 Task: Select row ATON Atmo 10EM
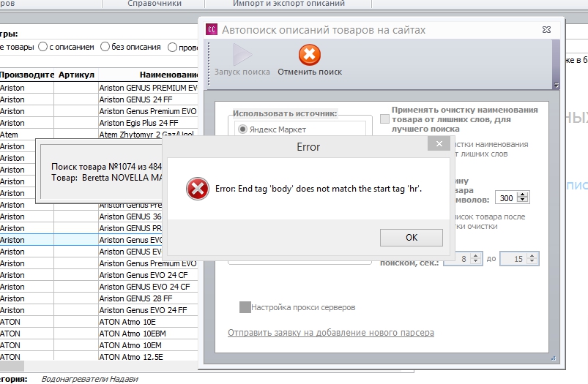99,345
